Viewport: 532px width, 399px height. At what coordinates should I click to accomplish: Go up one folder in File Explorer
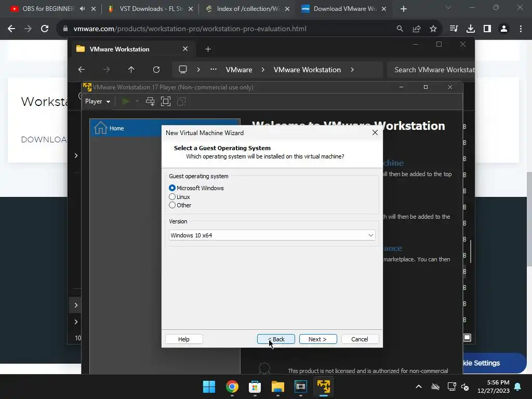tap(131, 70)
